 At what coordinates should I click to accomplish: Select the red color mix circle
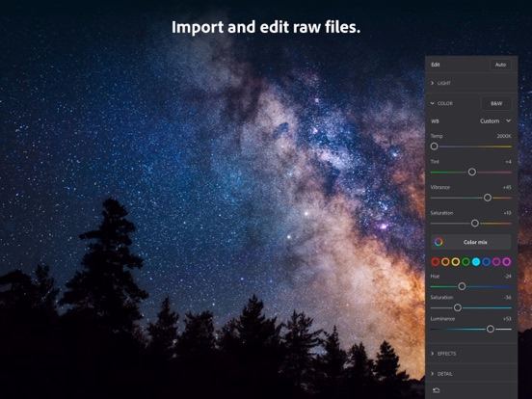(x=436, y=261)
